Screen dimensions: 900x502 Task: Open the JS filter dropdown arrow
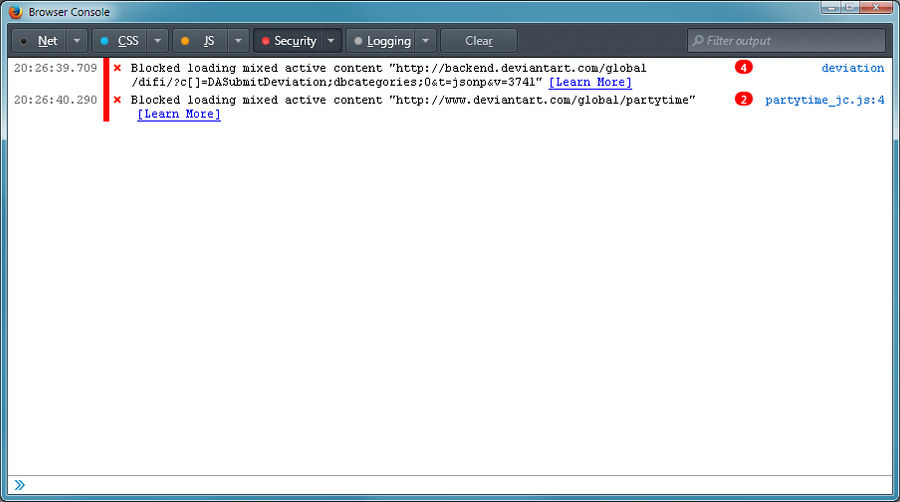click(x=238, y=41)
